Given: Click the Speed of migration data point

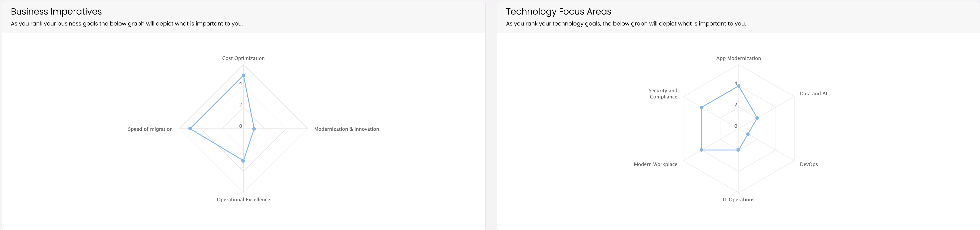Looking at the screenshot, I should 190,129.
